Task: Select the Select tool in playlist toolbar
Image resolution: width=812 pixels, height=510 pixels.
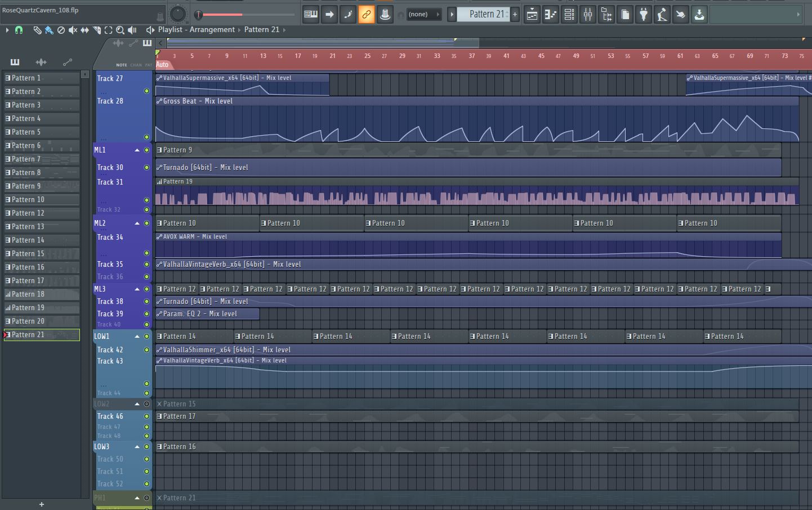Action: pyautogui.click(x=108, y=30)
